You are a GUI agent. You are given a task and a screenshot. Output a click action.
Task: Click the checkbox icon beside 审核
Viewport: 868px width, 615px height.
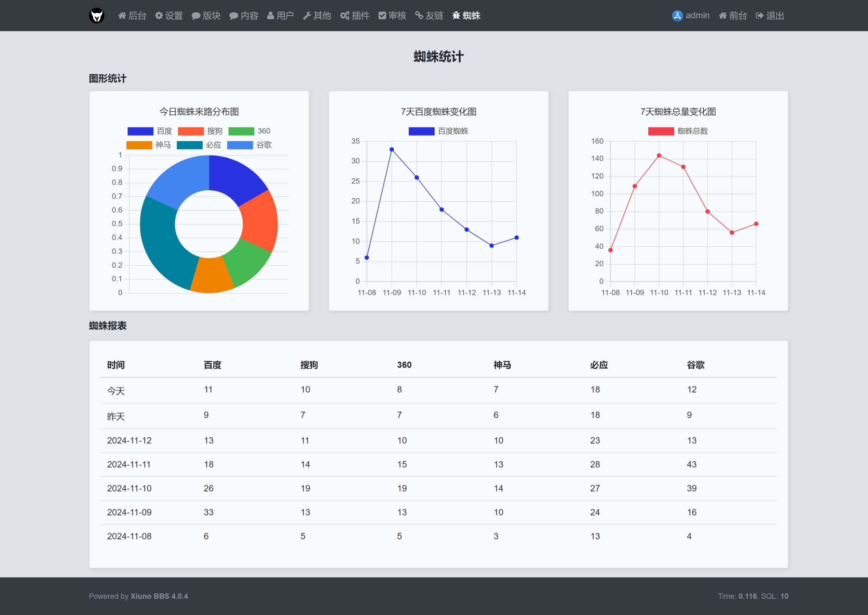(x=382, y=15)
